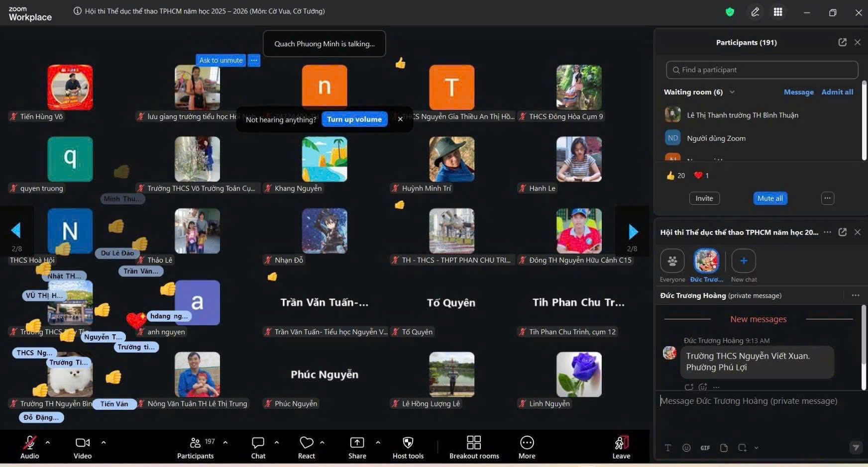Open the React heart icon
This screenshot has height=467, width=868.
(307, 443)
